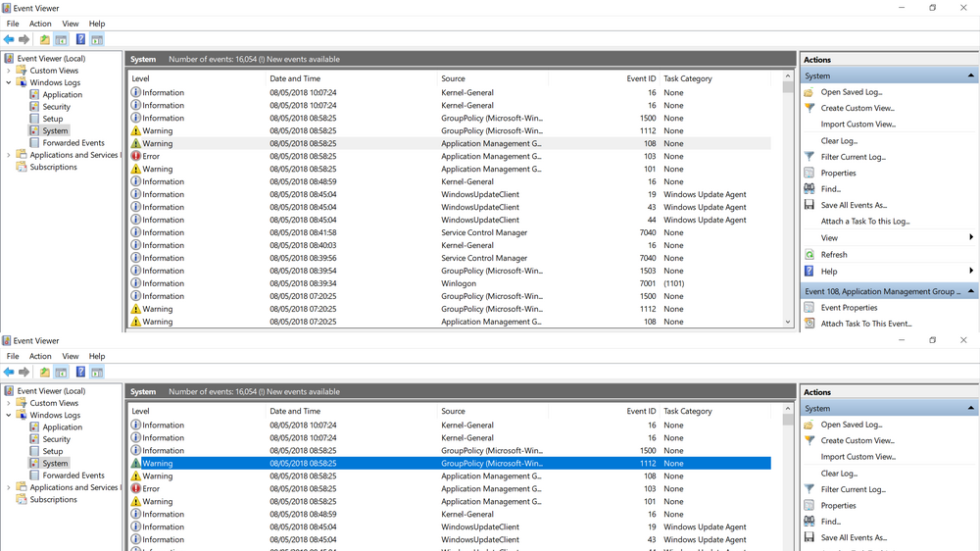Viewport: 980px width, 551px height.
Task: Open File menu in lower Event Viewer
Action: click(13, 357)
